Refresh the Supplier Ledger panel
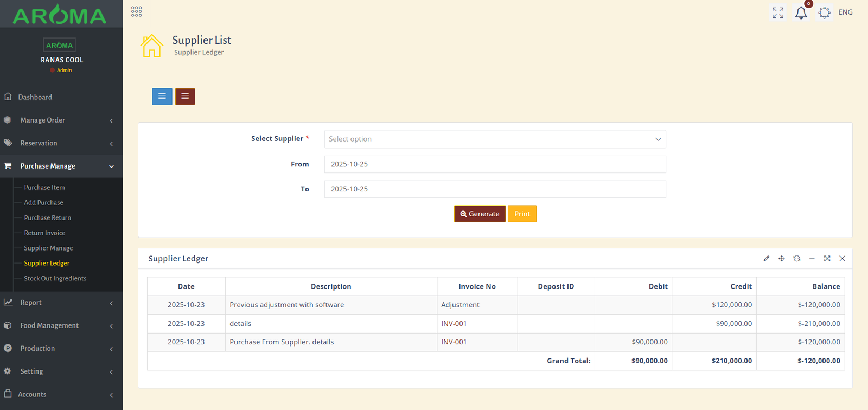This screenshot has height=410, width=868. pos(796,259)
